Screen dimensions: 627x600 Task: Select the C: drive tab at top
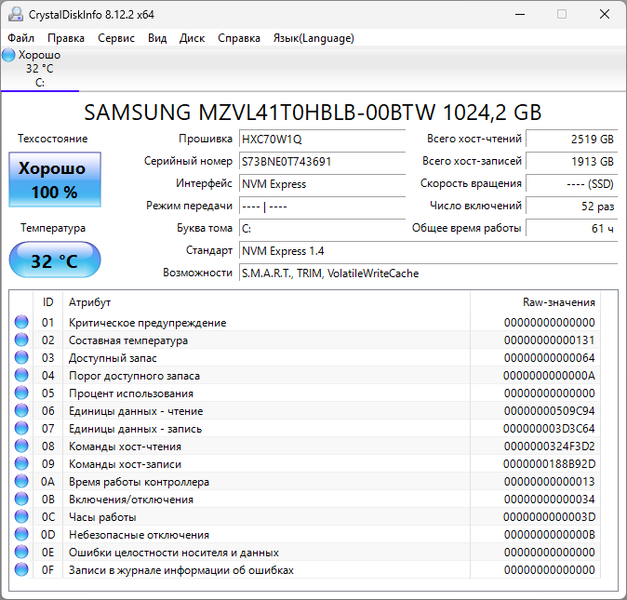40,69
